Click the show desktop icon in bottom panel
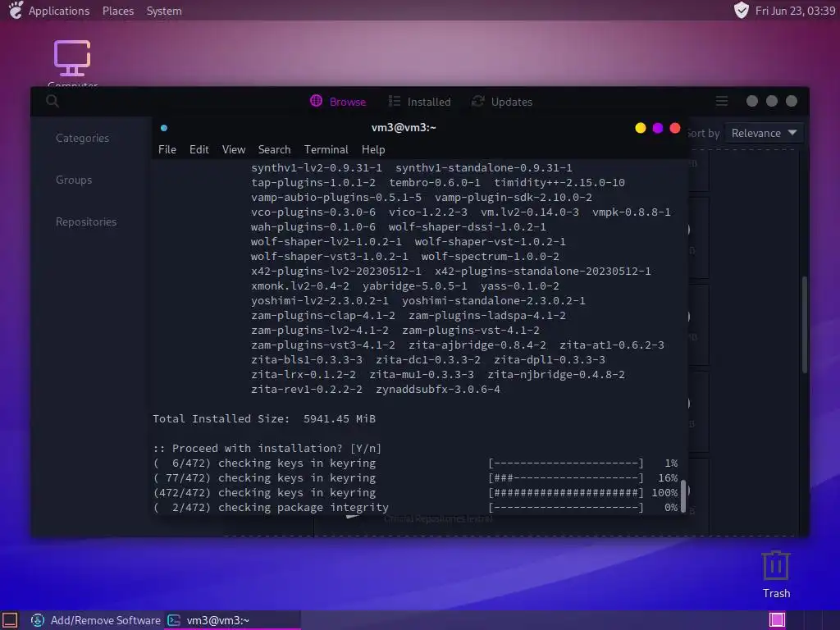The width and height of the screenshot is (840, 630). tap(10, 620)
